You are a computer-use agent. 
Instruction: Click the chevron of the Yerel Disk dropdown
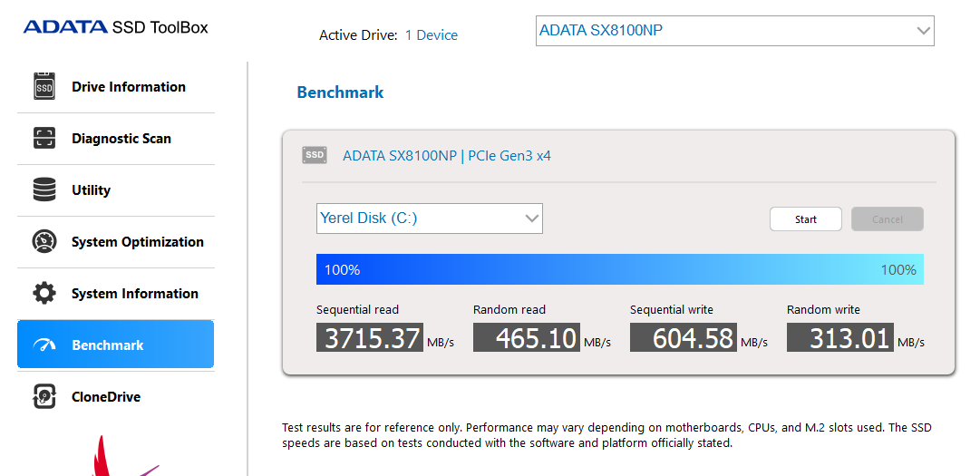[x=532, y=219]
